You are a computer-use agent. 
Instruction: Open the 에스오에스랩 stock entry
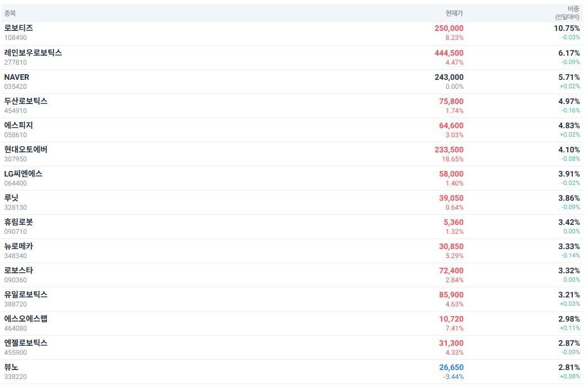point(26,319)
